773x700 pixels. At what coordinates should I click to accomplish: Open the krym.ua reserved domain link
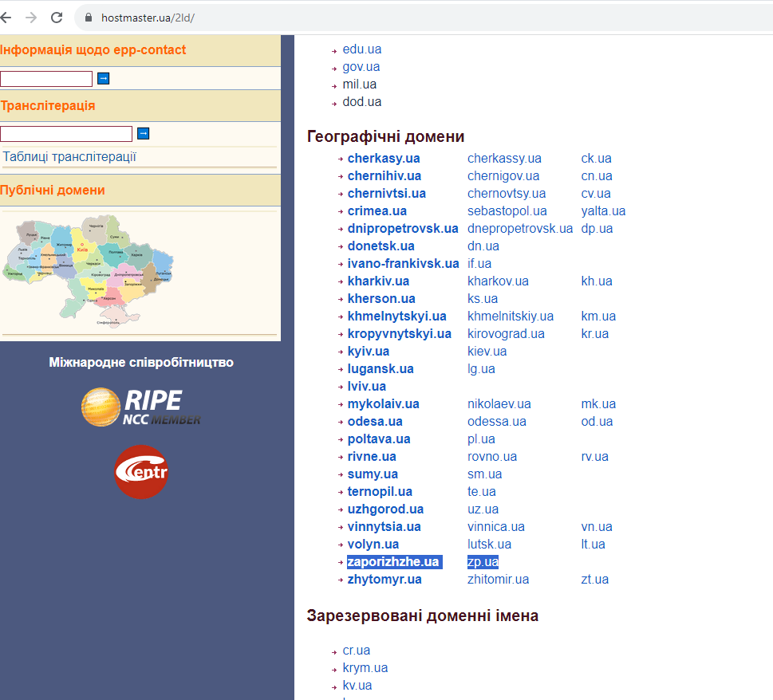365,668
